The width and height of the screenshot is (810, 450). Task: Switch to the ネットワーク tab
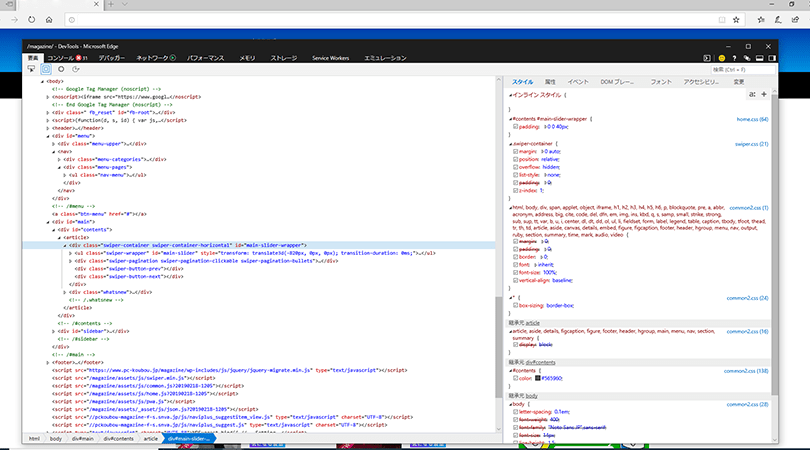pyautogui.click(x=153, y=58)
